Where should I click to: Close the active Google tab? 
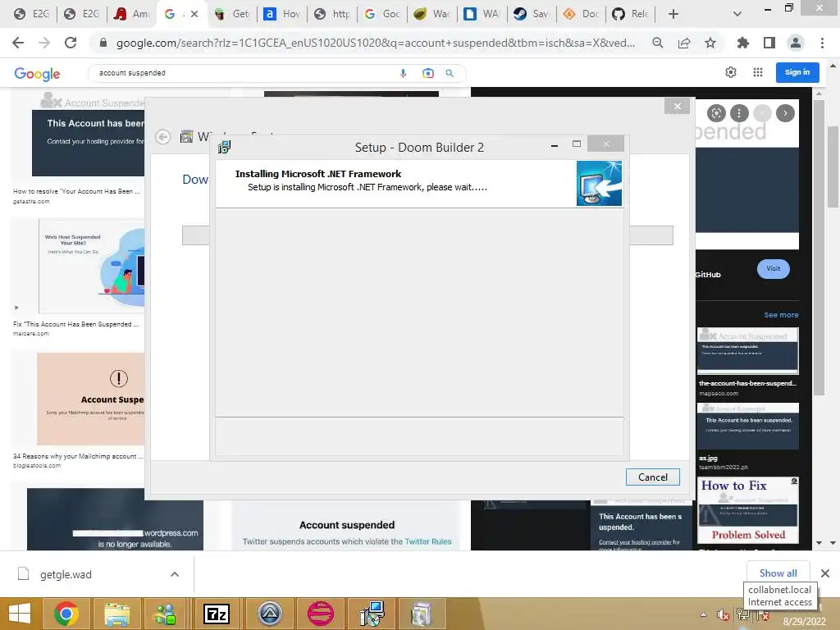(x=194, y=14)
